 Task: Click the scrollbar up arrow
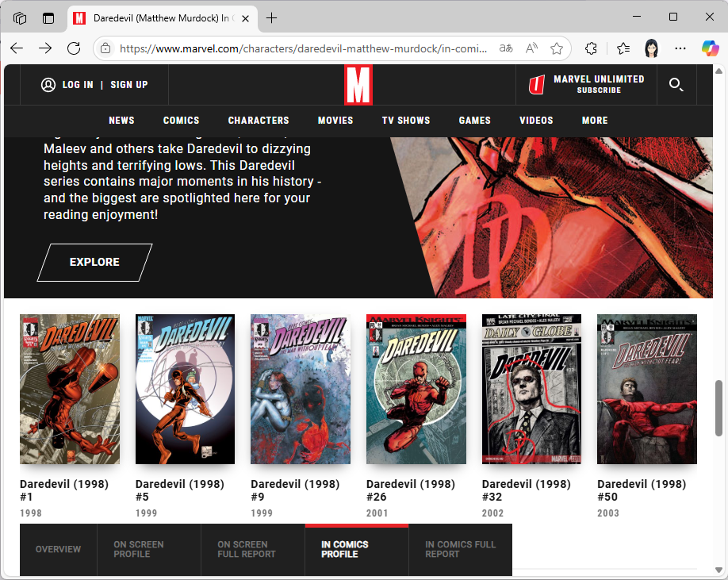point(718,71)
